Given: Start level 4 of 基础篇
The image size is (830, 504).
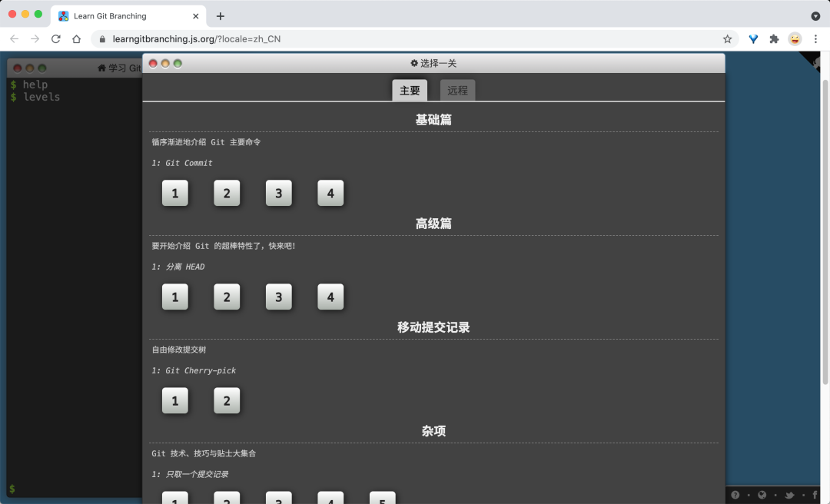Looking at the screenshot, I should pos(330,193).
